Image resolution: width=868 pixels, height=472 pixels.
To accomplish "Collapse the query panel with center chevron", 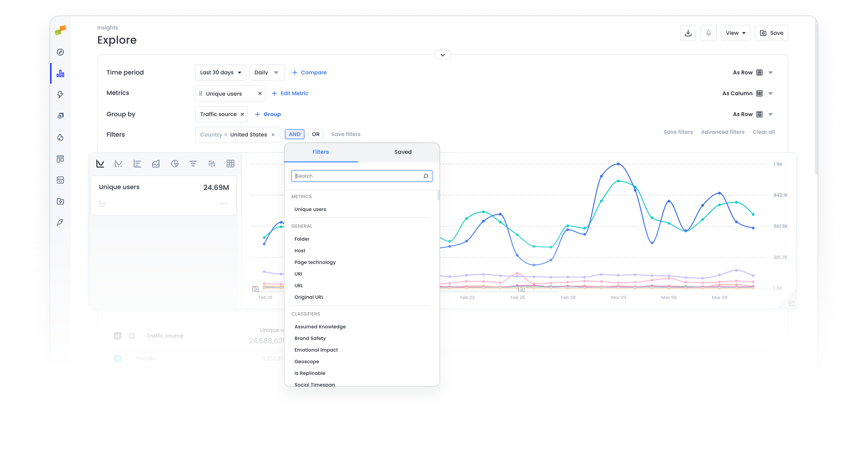I will point(442,54).
